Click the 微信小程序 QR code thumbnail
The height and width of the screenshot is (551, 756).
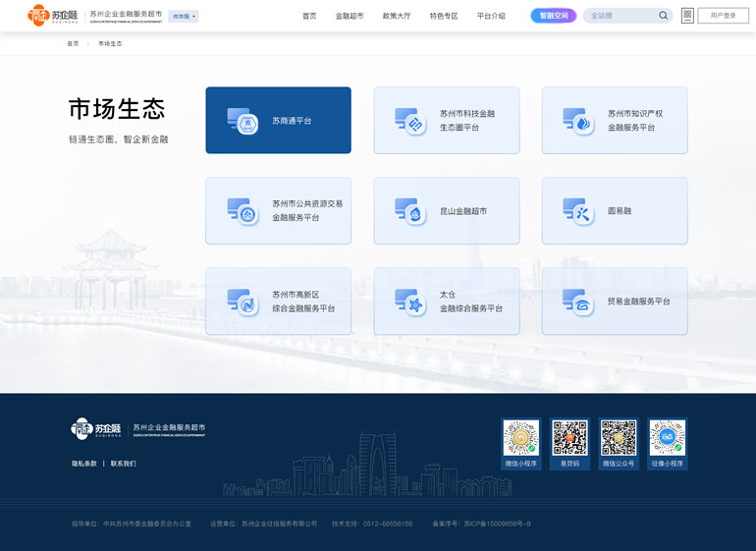coord(521,437)
